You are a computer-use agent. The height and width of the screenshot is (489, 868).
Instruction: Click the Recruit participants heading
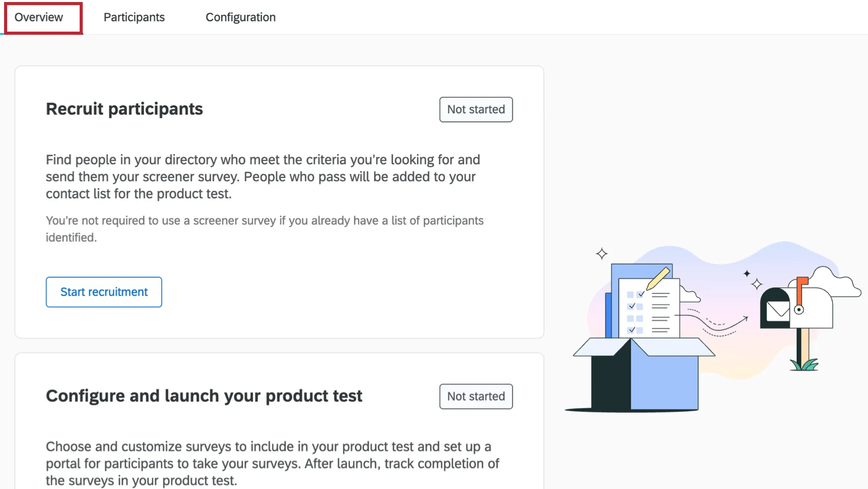[124, 108]
